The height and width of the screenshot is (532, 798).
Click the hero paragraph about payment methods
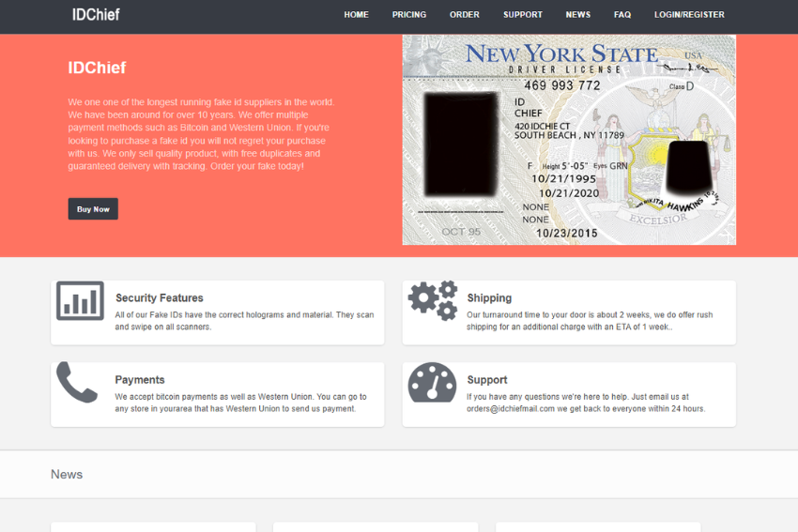(201, 134)
